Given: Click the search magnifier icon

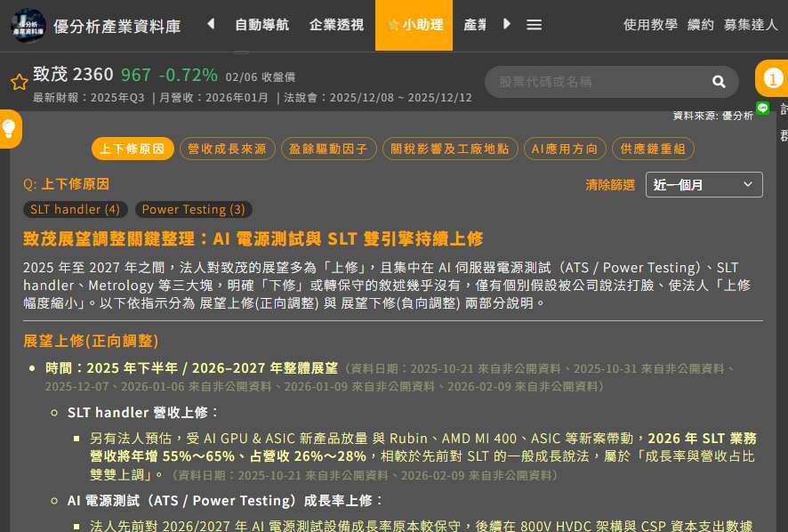Looking at the screenshot, I should coord(719,82).
